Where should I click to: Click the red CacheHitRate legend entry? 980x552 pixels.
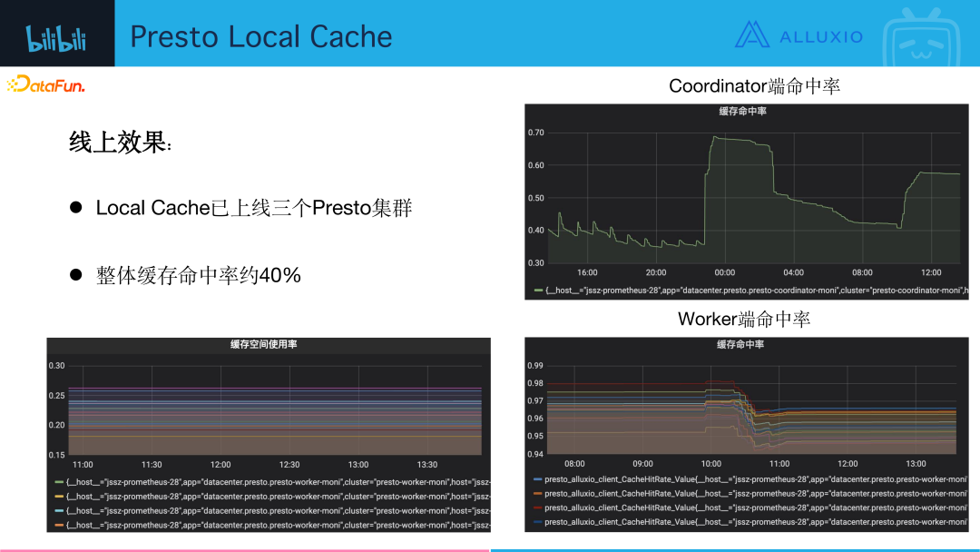(750, 508)
